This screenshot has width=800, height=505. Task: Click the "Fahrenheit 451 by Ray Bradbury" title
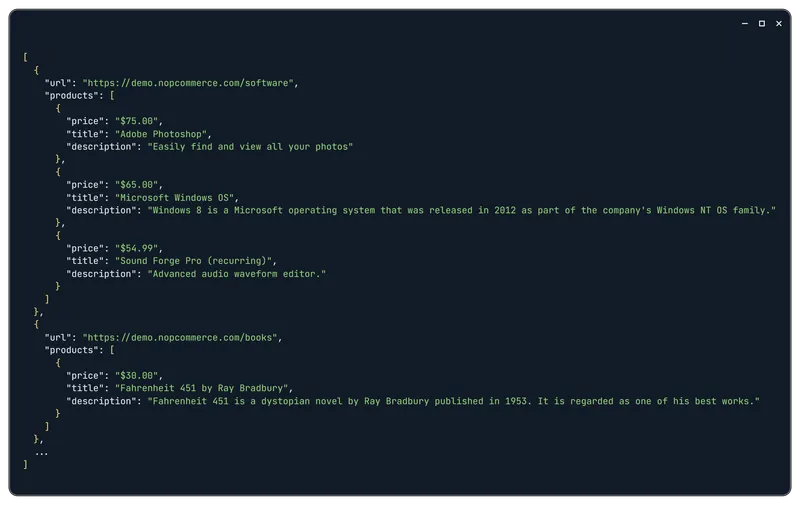pos(202,388)
